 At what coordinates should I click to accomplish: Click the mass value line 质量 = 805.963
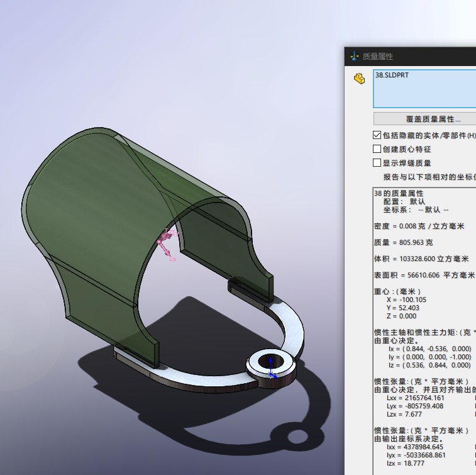pyautogui.click(x=403, y=242)
